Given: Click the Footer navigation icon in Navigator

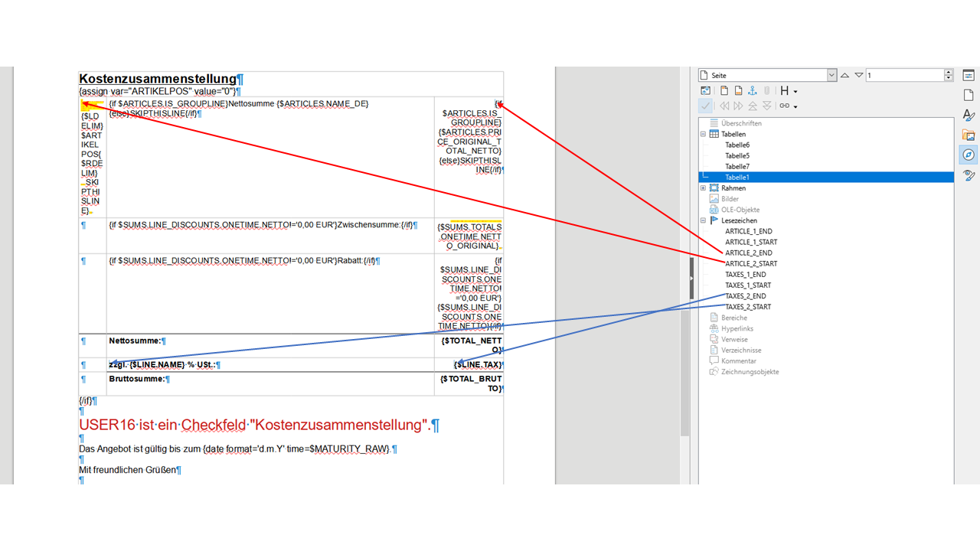Looking at the screenshot, I should pyautogui.click(x=737, y=91).
